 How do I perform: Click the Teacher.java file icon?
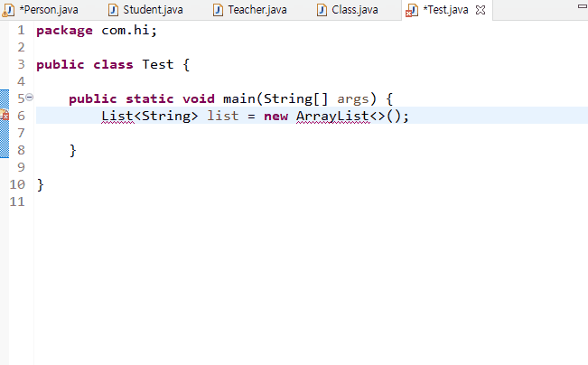point(218,10)
